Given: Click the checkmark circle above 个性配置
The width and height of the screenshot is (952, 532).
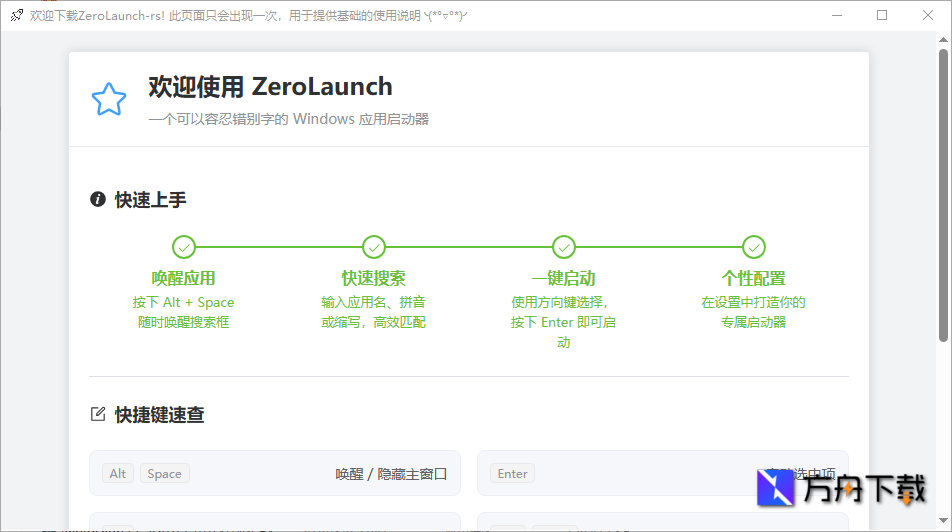Looking at the screenshot, I should pyautogui.click(x=753, y=247).
